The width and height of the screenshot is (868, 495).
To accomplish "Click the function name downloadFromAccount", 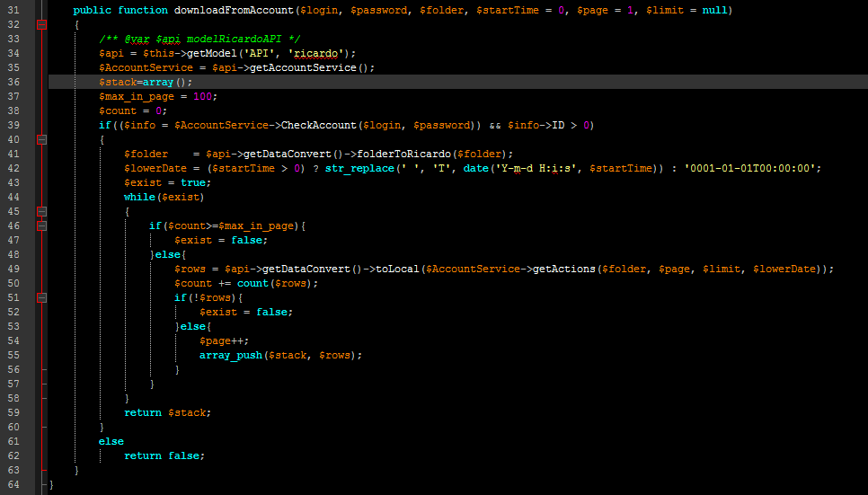I will point(234,10).
